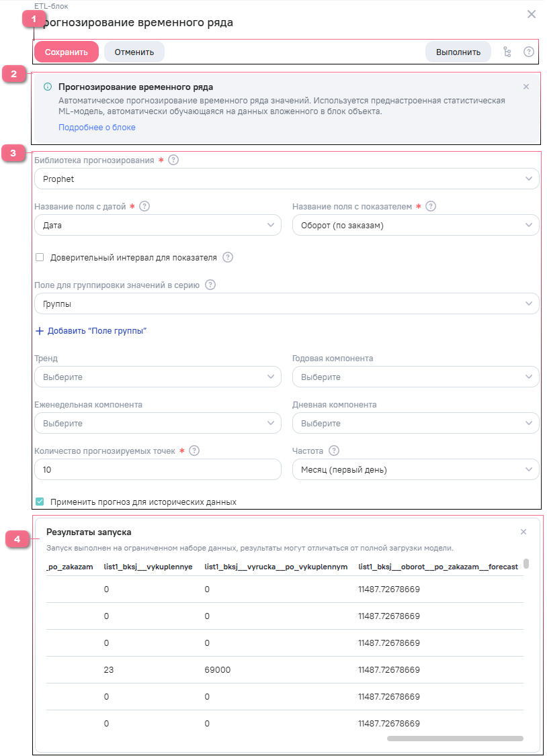
Task: Open the Частота dropdown
Action: (x=415, y=470)
